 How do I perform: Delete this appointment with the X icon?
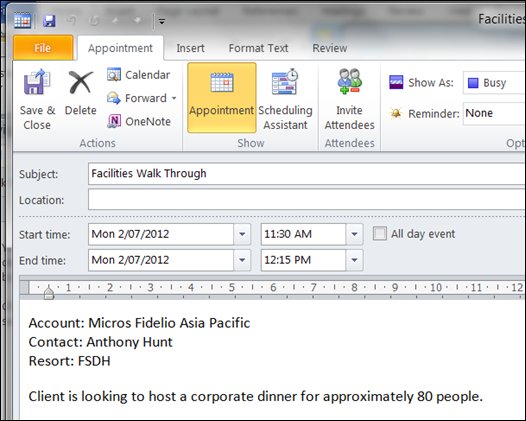coord(81,93)
